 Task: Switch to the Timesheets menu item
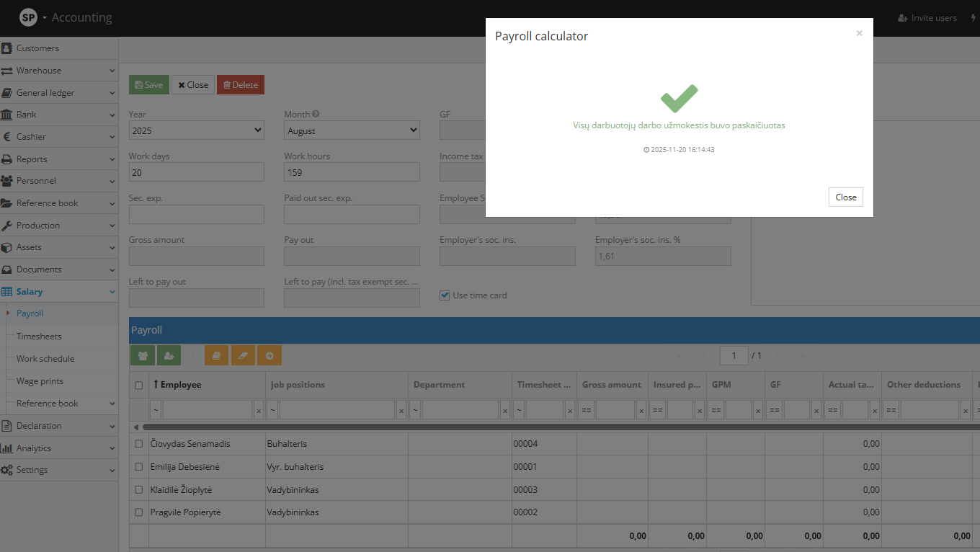click(x=37, y=336)
